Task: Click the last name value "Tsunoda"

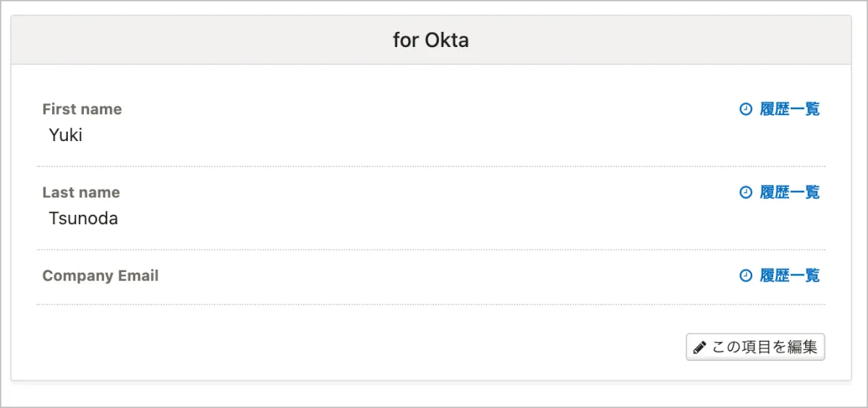Action: (x=83, y=218)
